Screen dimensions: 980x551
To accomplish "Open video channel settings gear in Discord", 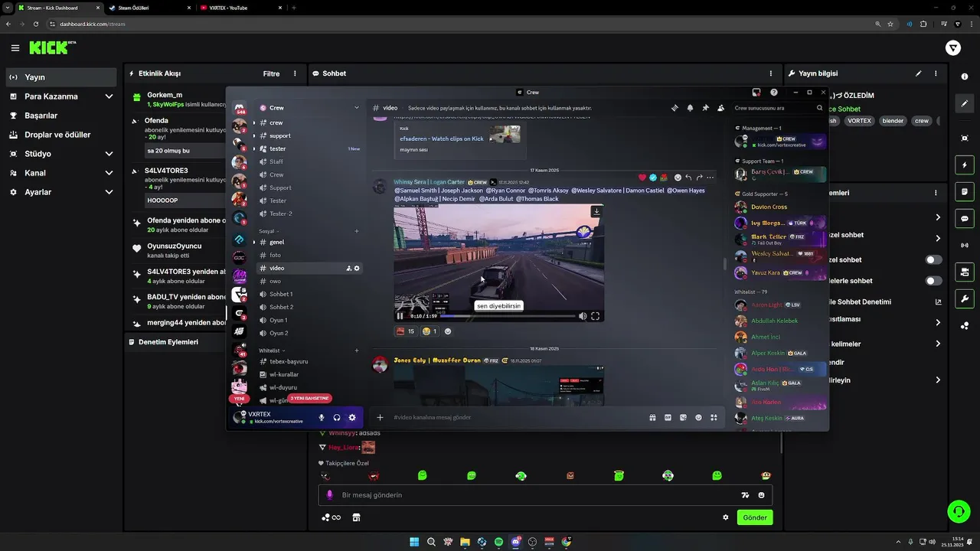I will [x=357, y=268].
